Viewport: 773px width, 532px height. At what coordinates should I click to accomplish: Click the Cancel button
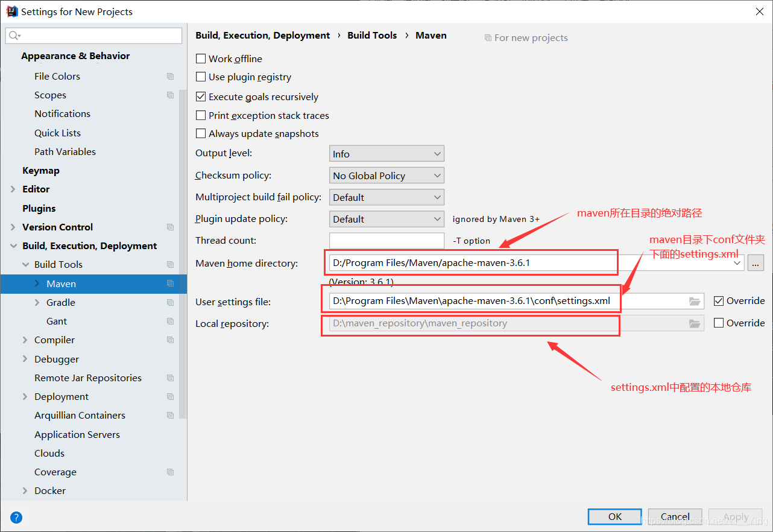pos(675,517)
